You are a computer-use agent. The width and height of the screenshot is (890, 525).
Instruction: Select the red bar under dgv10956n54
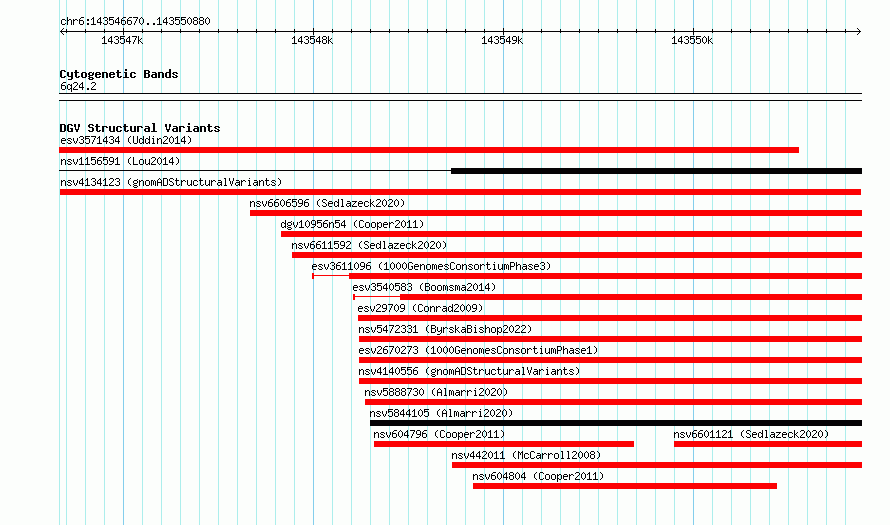[x=572, y=234]
